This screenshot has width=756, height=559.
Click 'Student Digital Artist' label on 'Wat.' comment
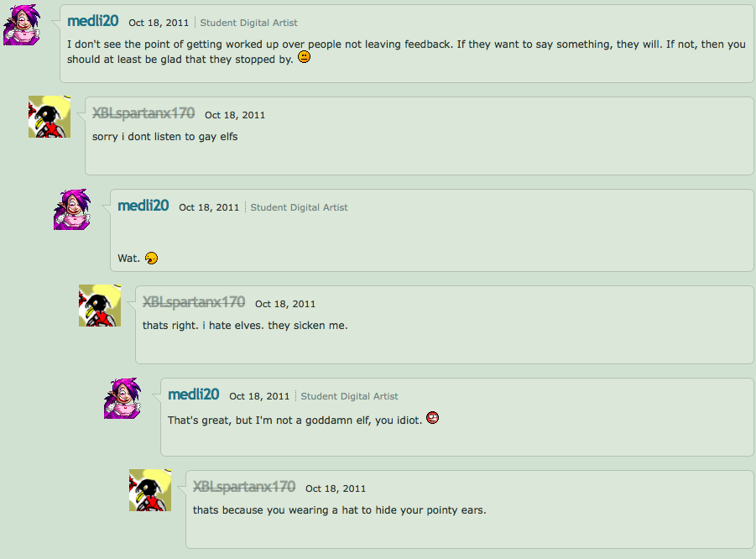point(299,207)
